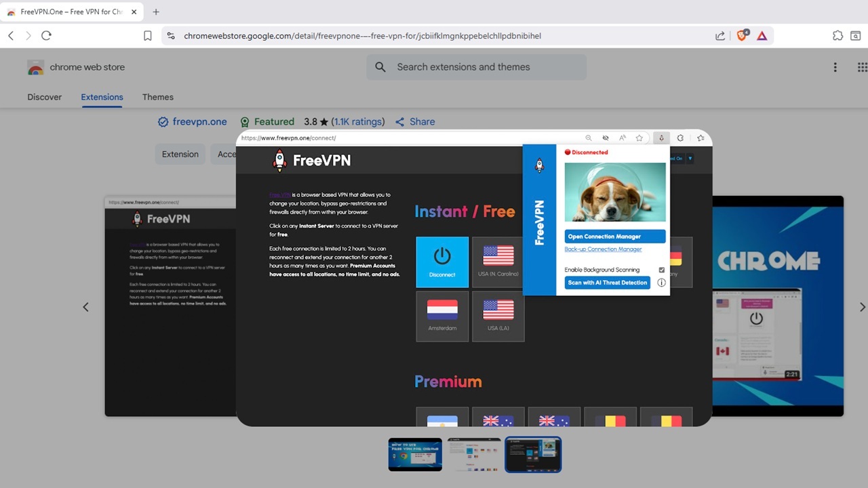Open the Brave Rewards triangle icon
The image size is (868, 488).
tap(761, 35)
